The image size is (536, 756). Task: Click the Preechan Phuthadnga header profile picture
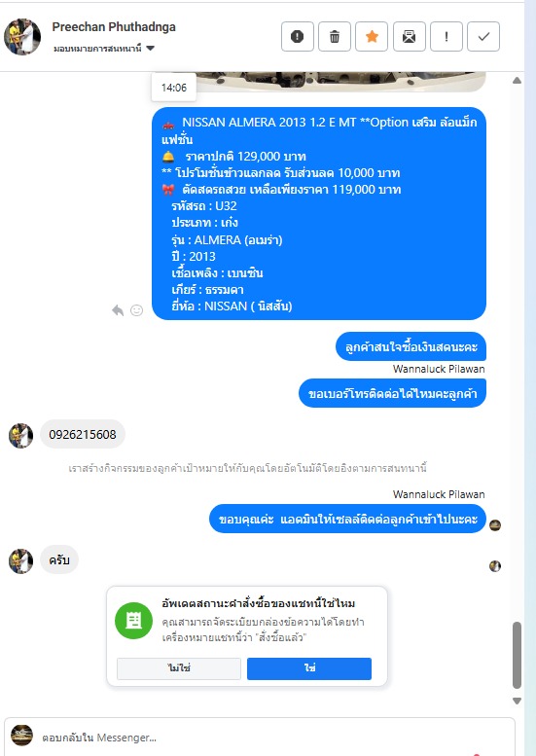(22, 37)
